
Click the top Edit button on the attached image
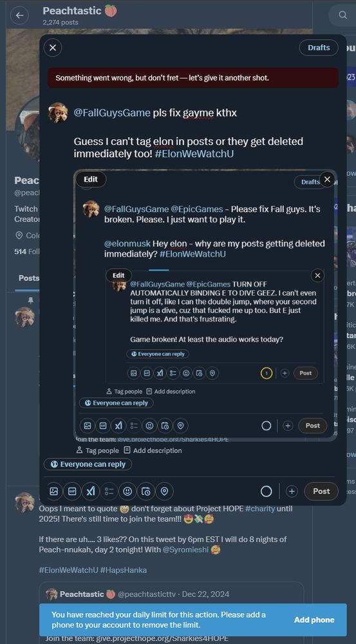[x=91, y=180]
